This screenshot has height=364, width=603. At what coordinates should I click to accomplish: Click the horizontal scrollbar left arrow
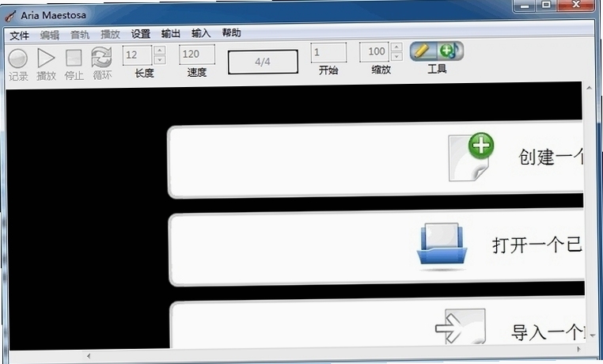[89, 356]
